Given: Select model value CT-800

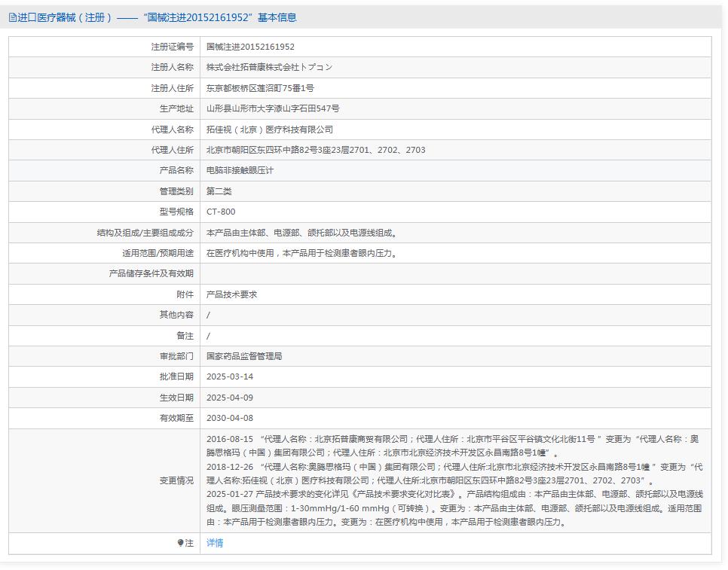Looking at the screenshot, I should click(x=221, y=212).
